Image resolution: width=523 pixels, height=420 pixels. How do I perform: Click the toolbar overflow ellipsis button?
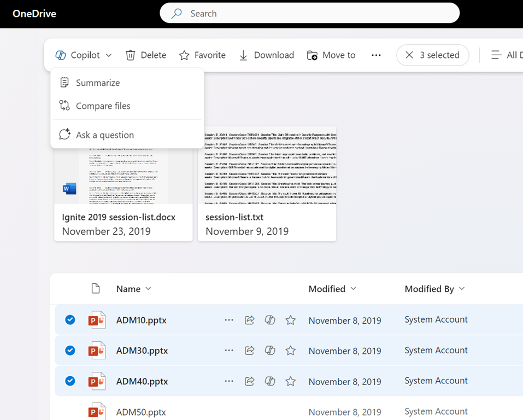point(376,55)
